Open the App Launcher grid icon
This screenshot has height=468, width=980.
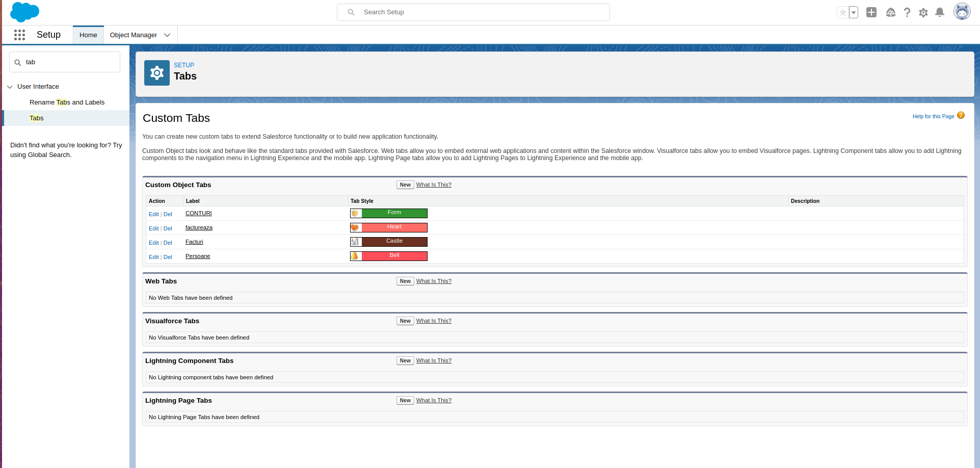(19, 35)
